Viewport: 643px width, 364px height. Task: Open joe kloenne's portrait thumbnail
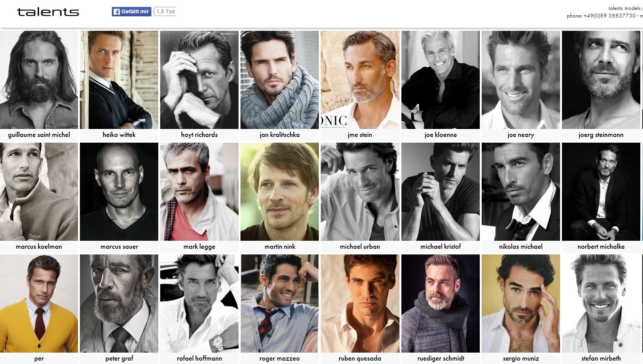pyautogui.click(x=441, y=80)
